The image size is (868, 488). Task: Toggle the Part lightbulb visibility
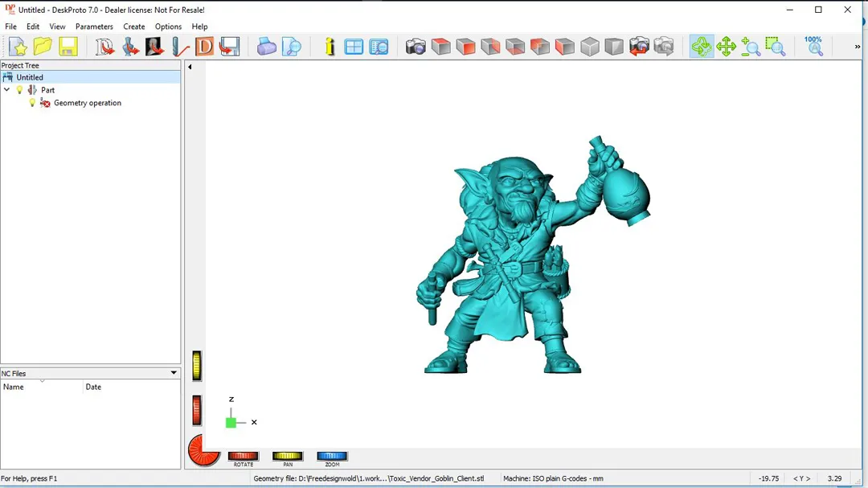pos(20,90)
